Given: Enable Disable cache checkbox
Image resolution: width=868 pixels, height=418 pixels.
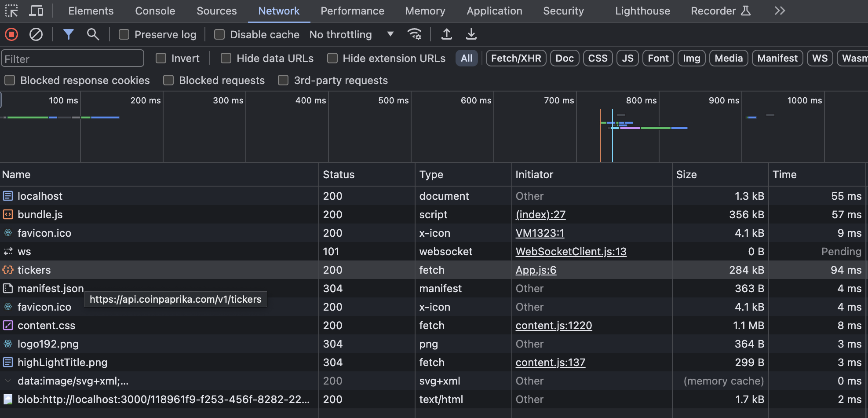Looking at the screenshot, I should coord(219,34).
